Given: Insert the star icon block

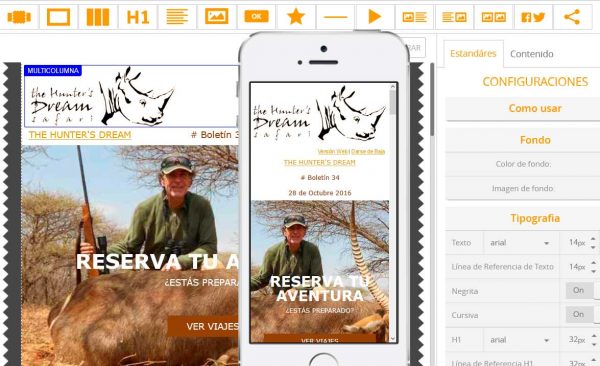Looking at the screenshot, I should (x=296, y=17).
